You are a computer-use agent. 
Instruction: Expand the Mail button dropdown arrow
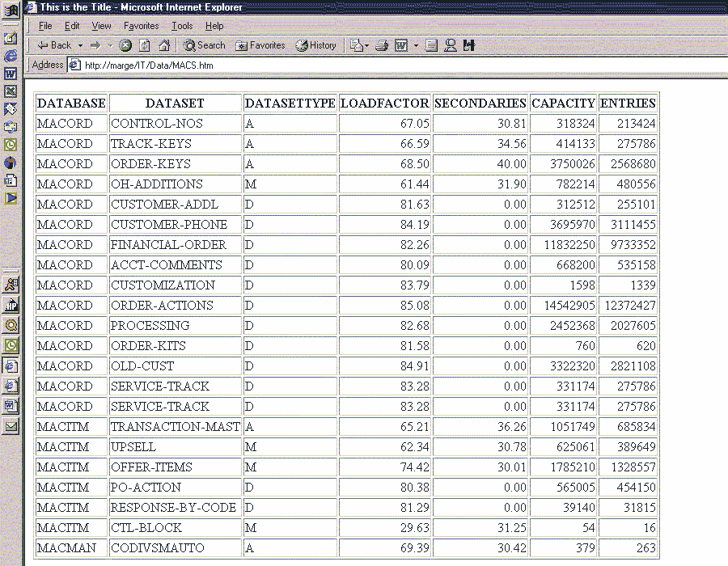pyautogui.click(x=366, y=46)
